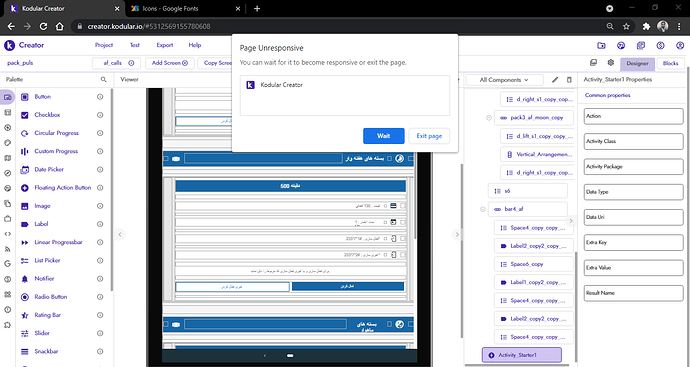The width and height of the screenshot is (690, 367).
Task: Open the code brackets category in palette sidebar
Action: (7, 234)
